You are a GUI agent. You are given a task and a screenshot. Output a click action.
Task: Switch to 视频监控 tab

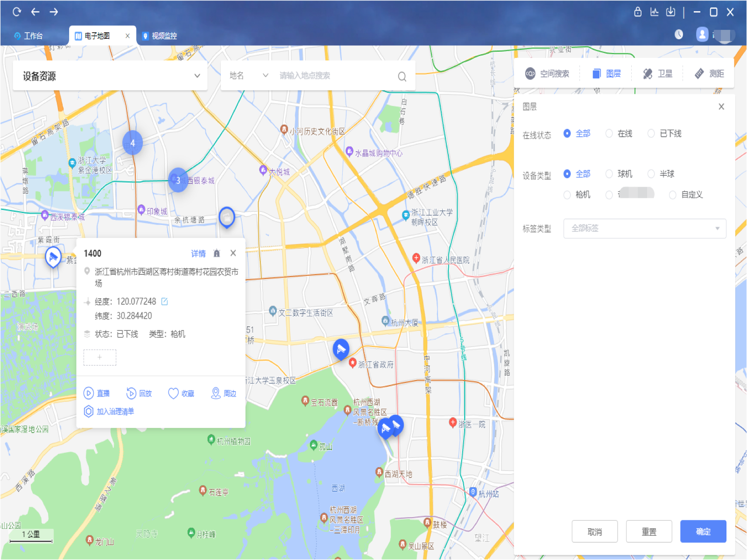click(x=159, y=36)
